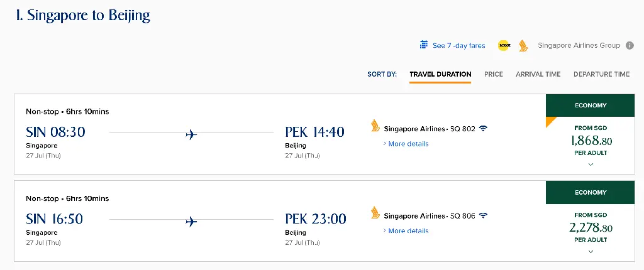Open the info icon next to Singapore Airlines Group
Viewport: 644px width, 270px height.
[x=630, y=46]
